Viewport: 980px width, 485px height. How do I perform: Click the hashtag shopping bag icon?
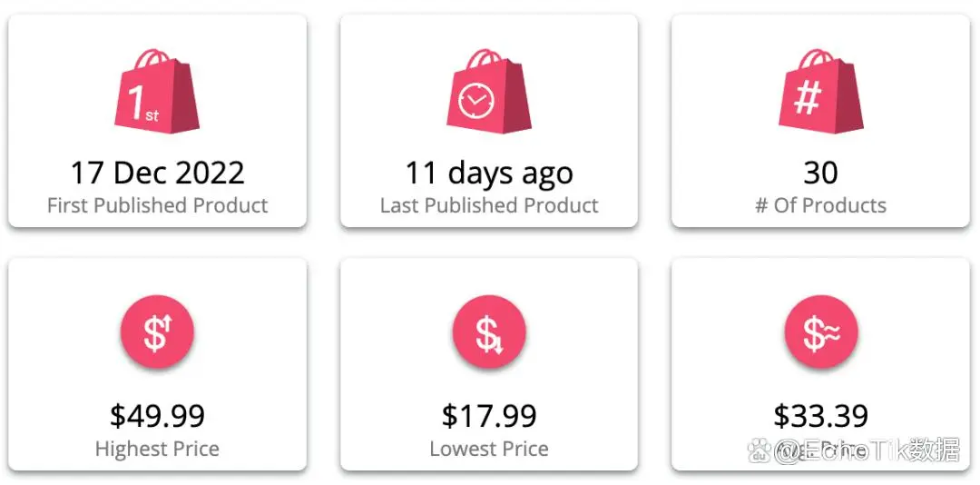pos(820,90)
